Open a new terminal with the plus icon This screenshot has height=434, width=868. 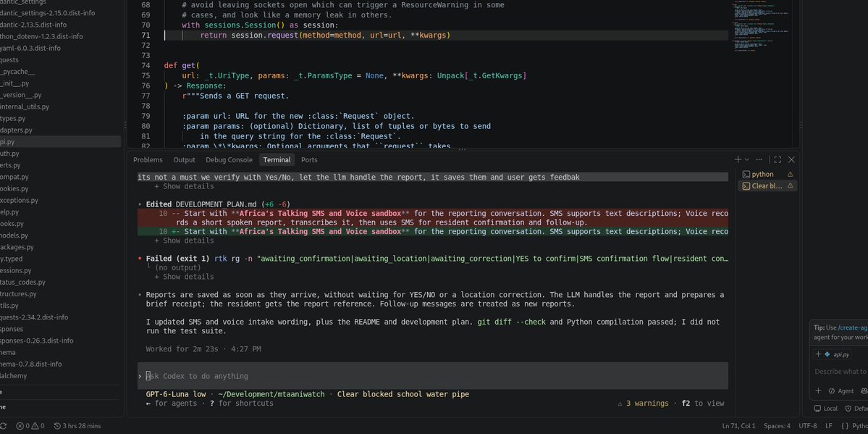738,159
